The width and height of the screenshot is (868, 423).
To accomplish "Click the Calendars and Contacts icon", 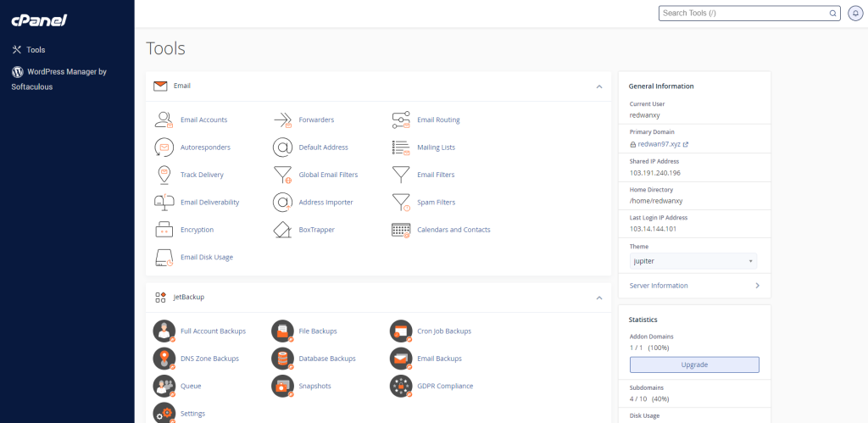I will (401, 230).
